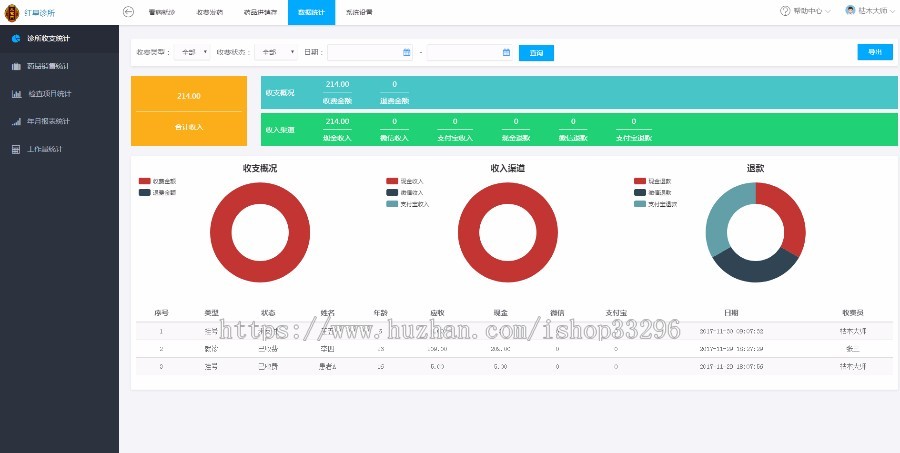Switch to the 药品供销存 tab

click(260, 12)
